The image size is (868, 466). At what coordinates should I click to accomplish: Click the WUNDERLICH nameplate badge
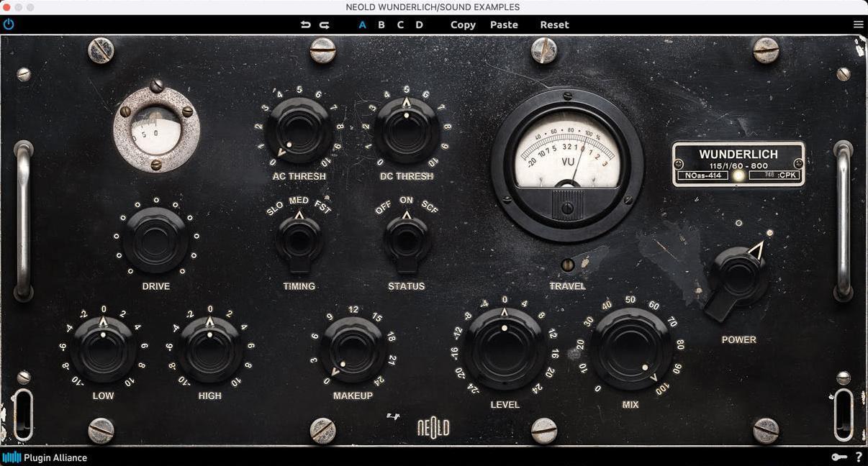coord(738,164)
